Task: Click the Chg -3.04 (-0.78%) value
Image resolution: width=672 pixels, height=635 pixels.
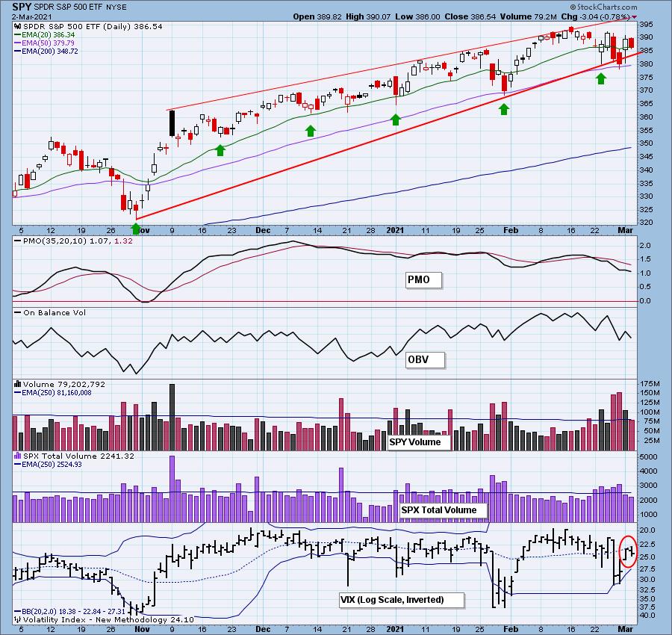Action: coord(595,16)
